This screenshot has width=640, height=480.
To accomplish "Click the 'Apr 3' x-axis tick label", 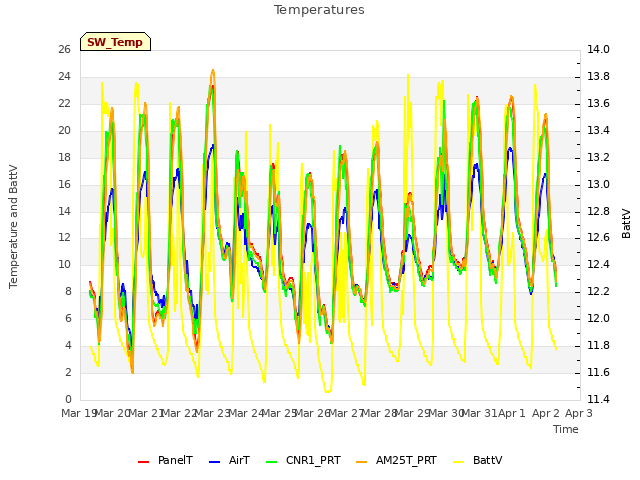I will [579, 413].
